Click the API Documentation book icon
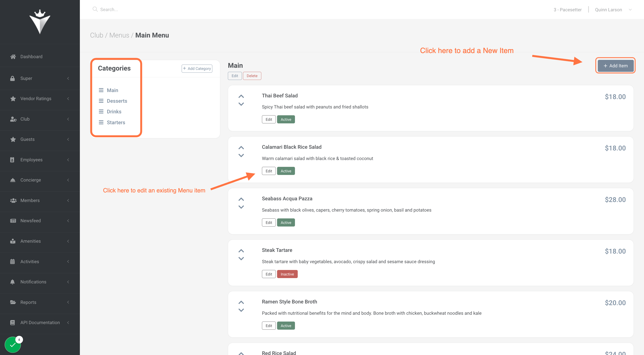The width and height of the screenshot is (644, 355). (x=13, y=322)
